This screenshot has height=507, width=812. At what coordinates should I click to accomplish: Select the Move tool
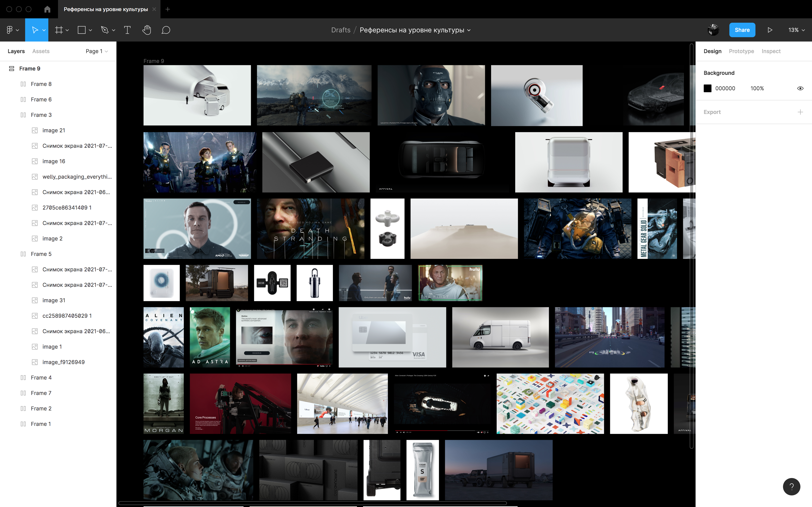pos(35,30)
